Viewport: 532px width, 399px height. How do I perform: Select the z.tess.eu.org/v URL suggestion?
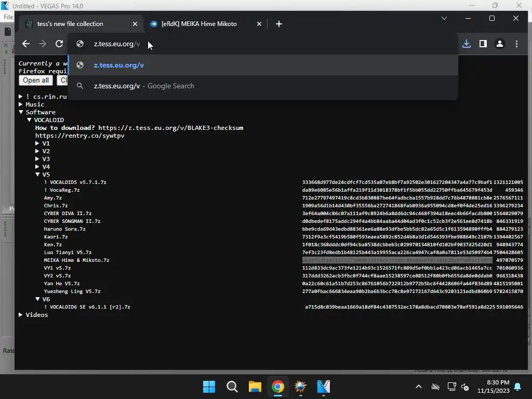click(x=263, y=65)
